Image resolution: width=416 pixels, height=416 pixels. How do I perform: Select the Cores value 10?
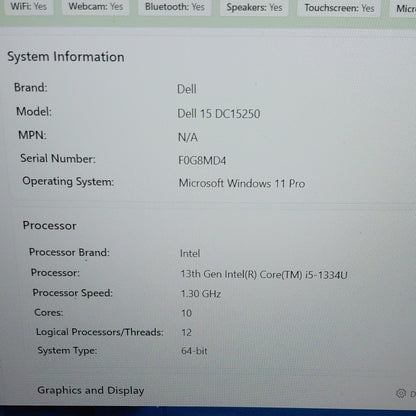(x=187, y=313)
